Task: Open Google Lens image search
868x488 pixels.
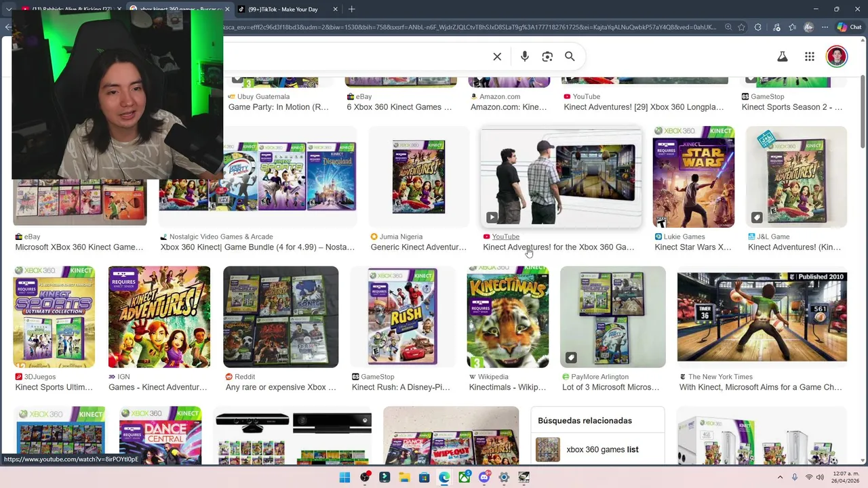Action: click(547, 57)
